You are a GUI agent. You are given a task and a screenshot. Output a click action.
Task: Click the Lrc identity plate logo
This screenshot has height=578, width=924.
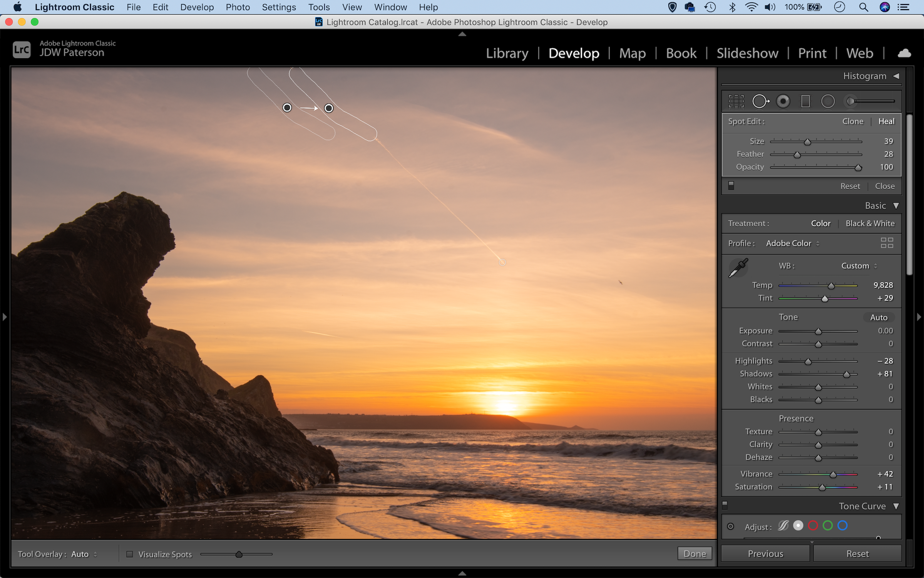[22, 50]
